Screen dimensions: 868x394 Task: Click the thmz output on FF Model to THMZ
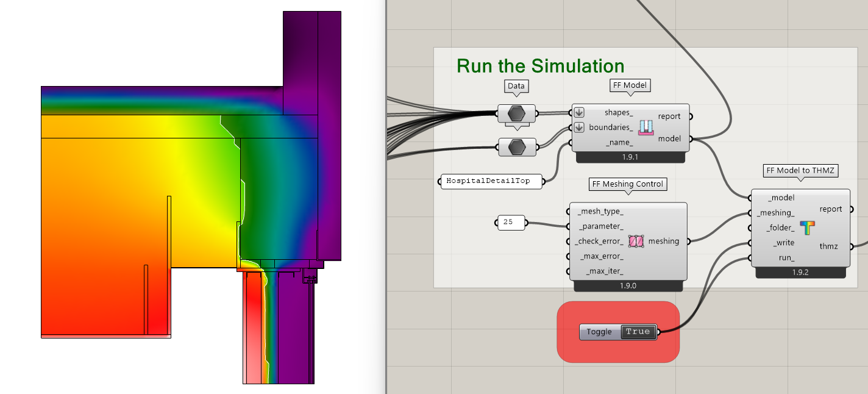pos(828,246)
